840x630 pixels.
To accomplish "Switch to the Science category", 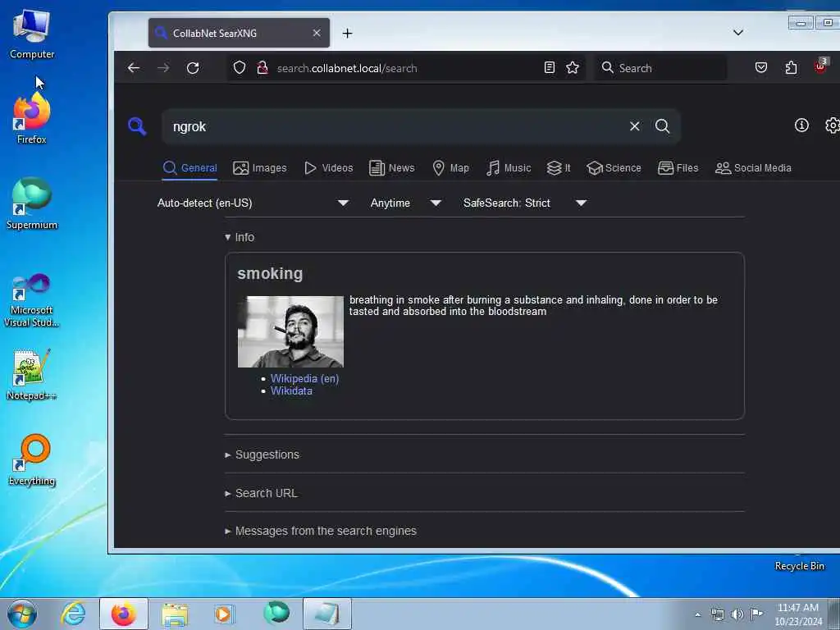I will point(614,167).
